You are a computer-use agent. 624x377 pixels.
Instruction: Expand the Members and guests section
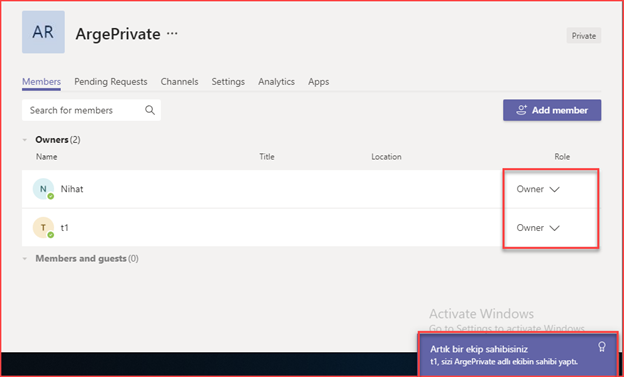[25, 258]
